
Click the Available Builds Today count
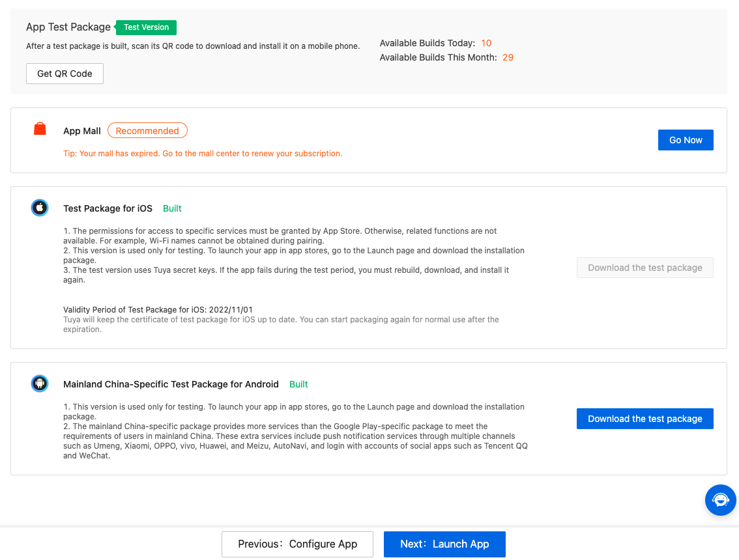486,43
